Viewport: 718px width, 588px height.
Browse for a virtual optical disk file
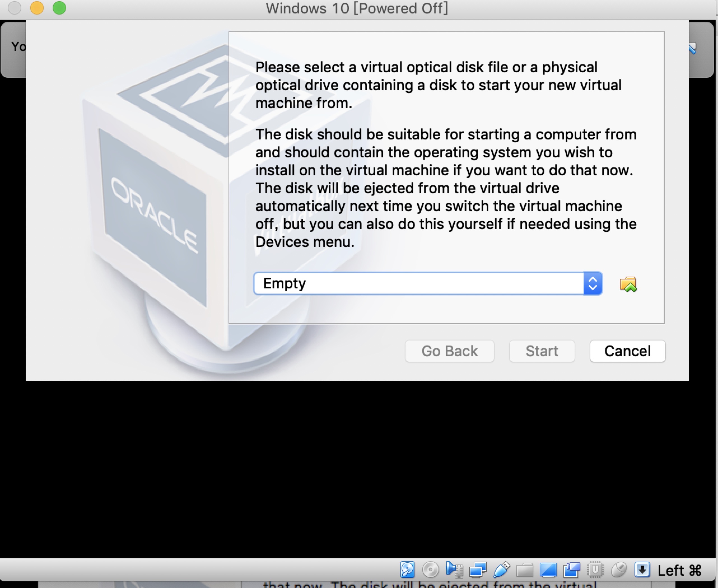pyautogui.click(x=628, y=284)
